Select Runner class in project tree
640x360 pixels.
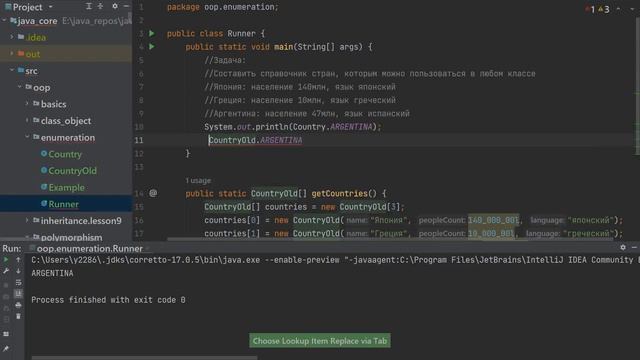tap(63, 204)
